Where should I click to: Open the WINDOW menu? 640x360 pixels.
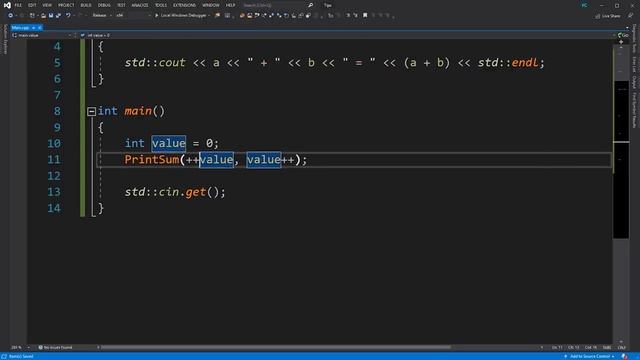point(211,5)
